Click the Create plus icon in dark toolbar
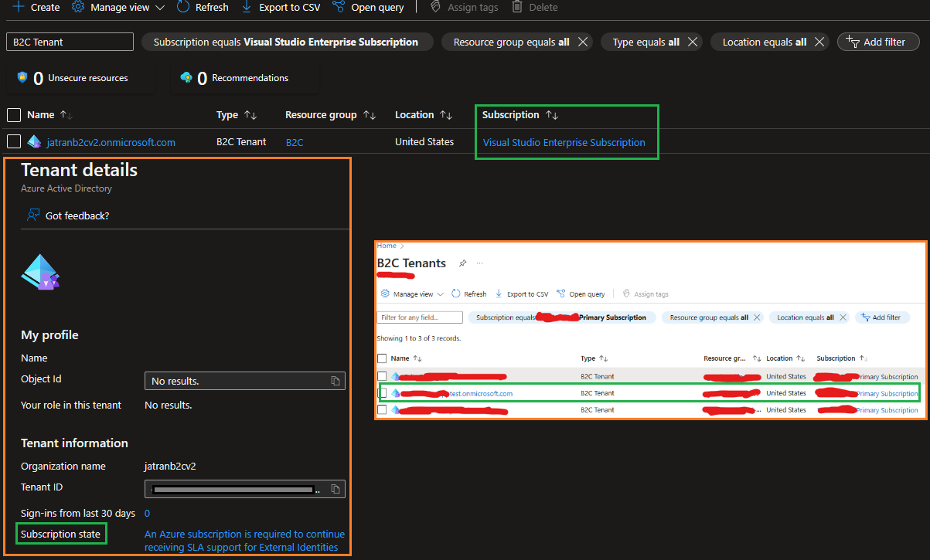The image size is (930, 560). coord(18,7)
